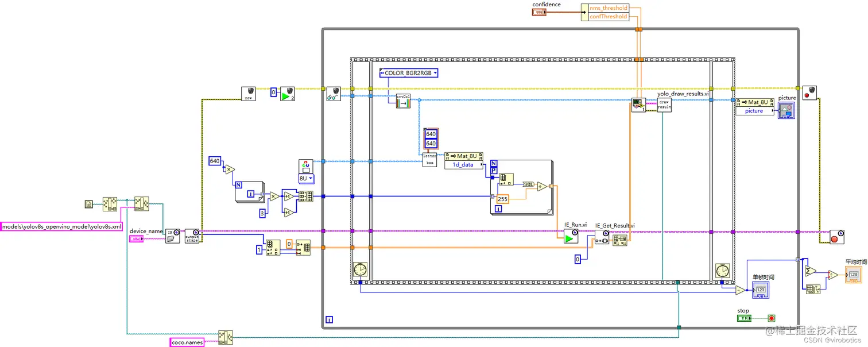Select the 平均时间 numeric indicator terminal
Viewport: 868px width, 347px height.
click(x=854, y=275)
